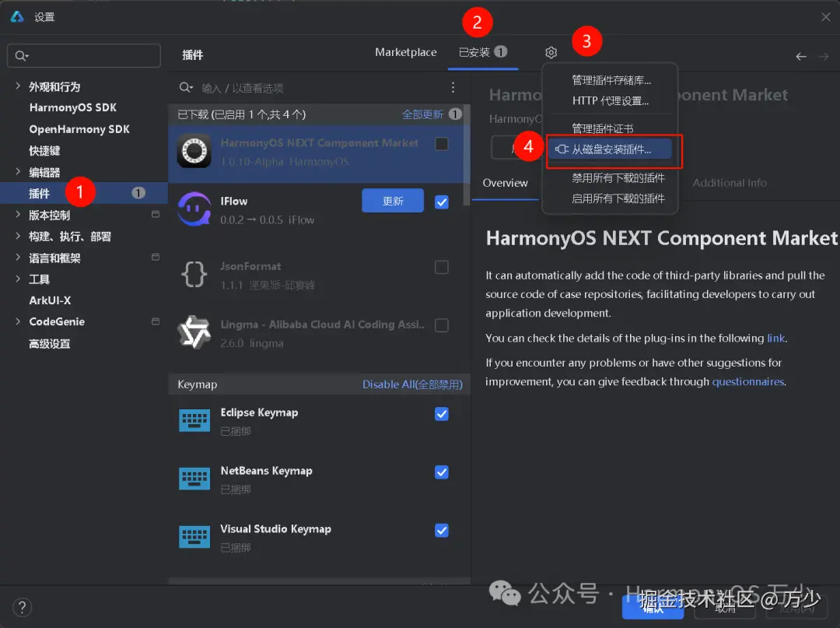Expand the 语言和框架 tree node
The height and width of the screenshot is (628, 840).
click(x=18, y=258)
